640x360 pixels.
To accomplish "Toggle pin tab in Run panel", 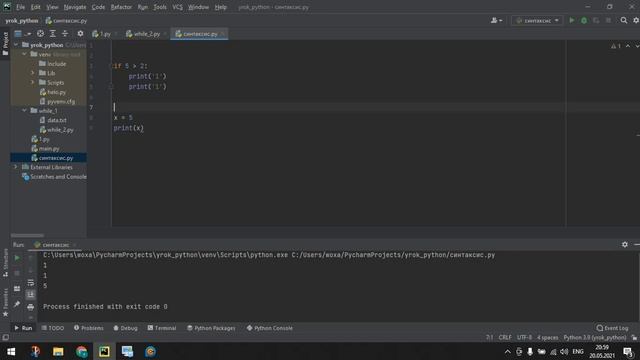I will point(17,304).
